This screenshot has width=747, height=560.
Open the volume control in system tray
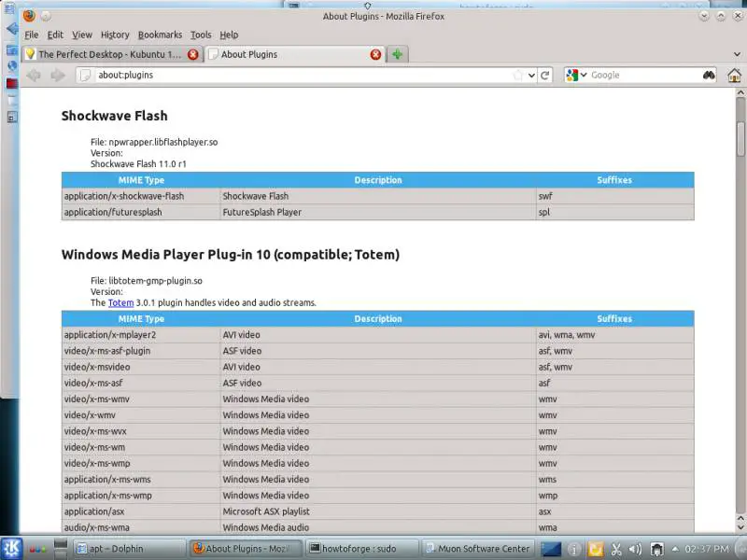click(x=635, y=549)
